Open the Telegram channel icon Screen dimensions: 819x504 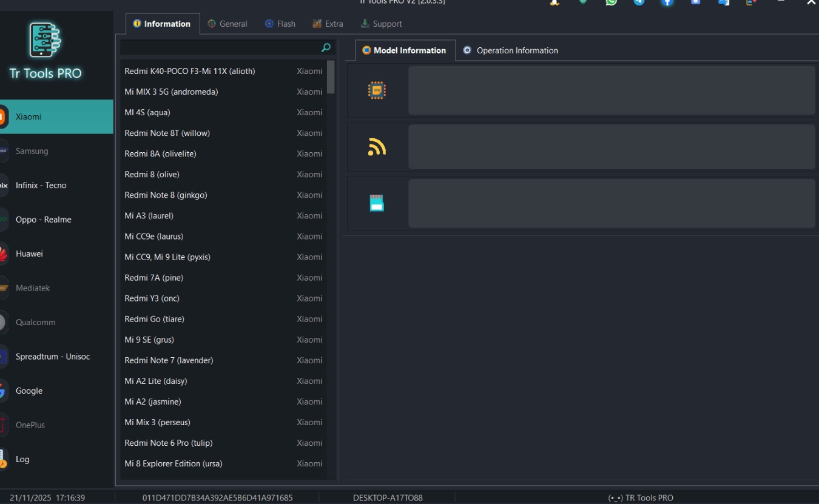click(x=639, y=2)
